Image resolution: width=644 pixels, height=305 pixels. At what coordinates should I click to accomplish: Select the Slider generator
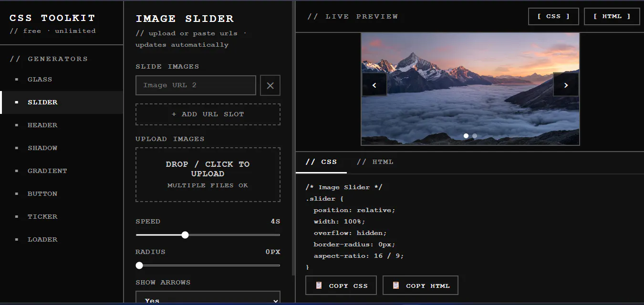coord(62,102)
